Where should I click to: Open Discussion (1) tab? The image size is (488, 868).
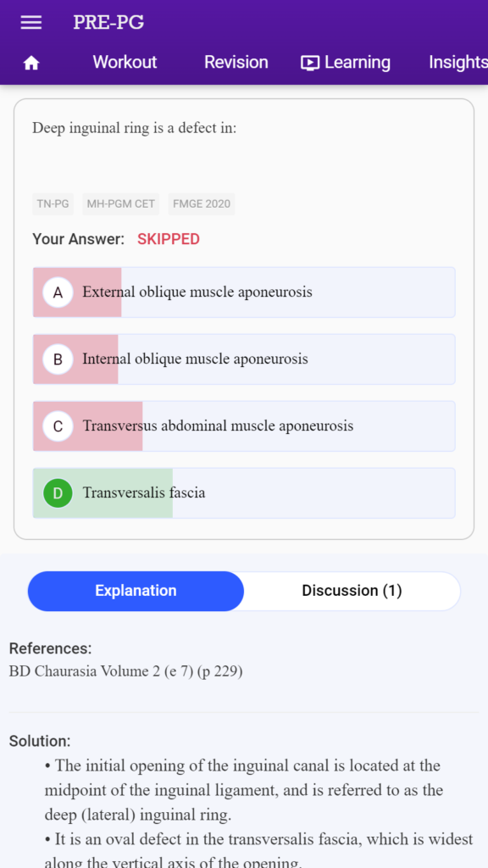(352, 591)
